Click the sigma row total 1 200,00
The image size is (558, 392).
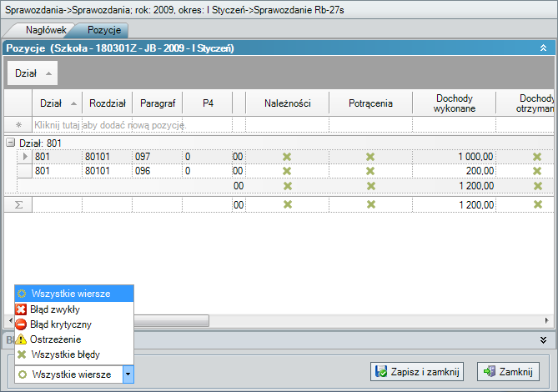(476, 205)
